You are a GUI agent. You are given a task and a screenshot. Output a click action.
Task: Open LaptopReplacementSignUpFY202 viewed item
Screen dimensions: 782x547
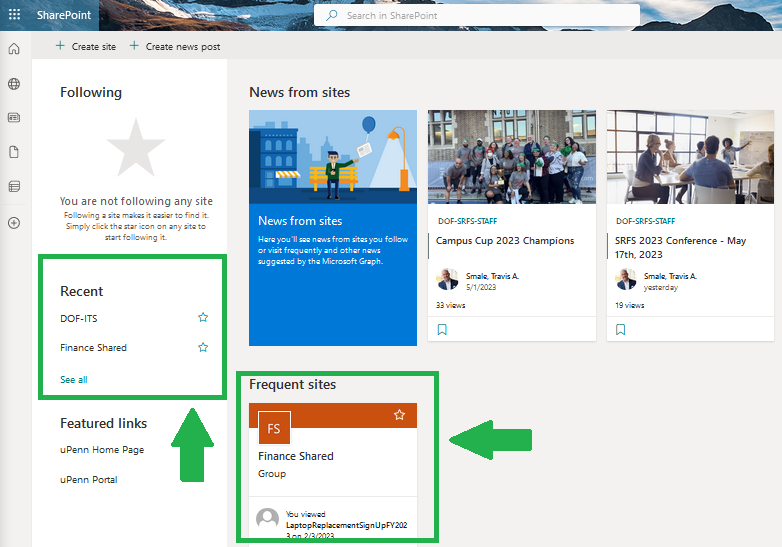point(347,525)
